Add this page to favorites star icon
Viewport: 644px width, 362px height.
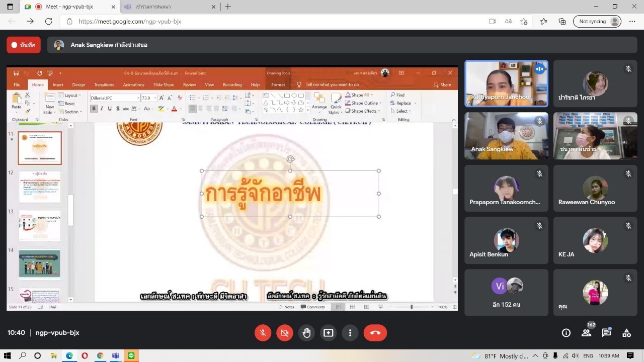click(524, 22)
